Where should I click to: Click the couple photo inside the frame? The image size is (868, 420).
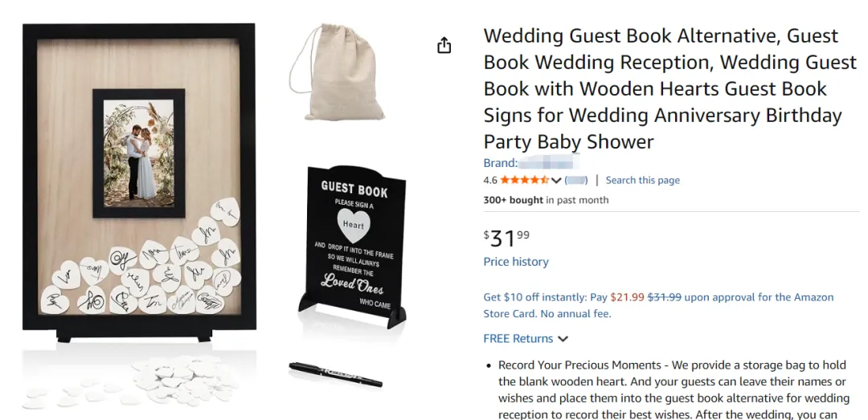[138, 153]
